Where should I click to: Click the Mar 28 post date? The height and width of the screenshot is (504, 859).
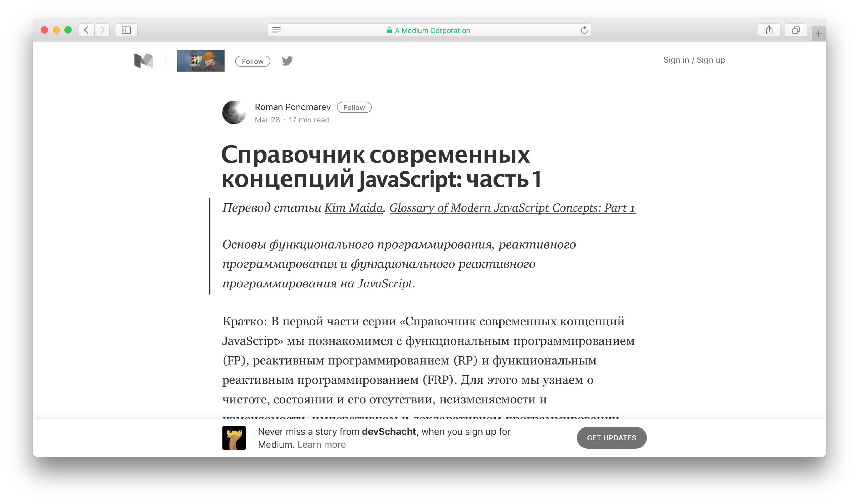coord(267,120)
